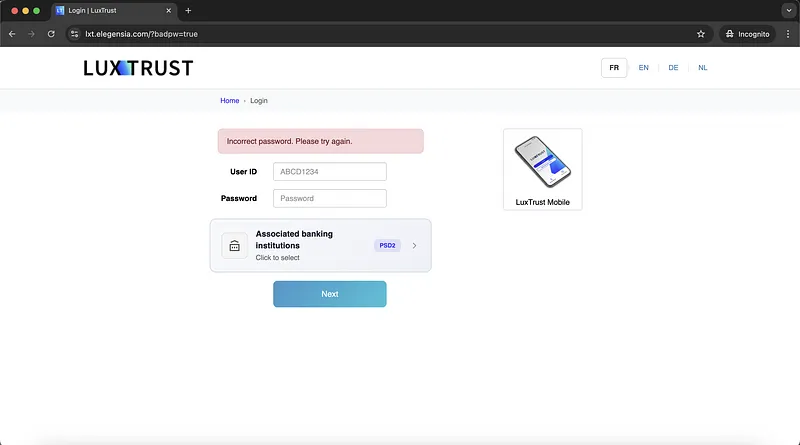Click the address bar URL
This screenshot has width=800, height=445.
141,34
